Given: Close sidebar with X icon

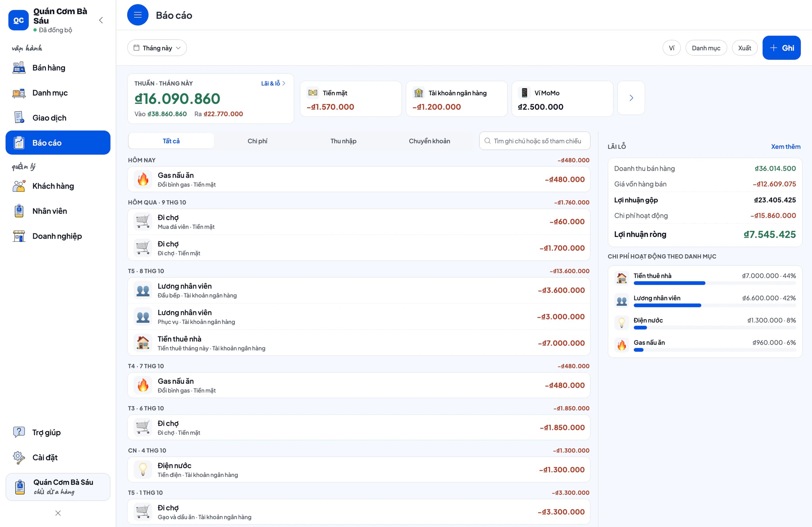Looking at the screenshot, I should tap(58, 513).
